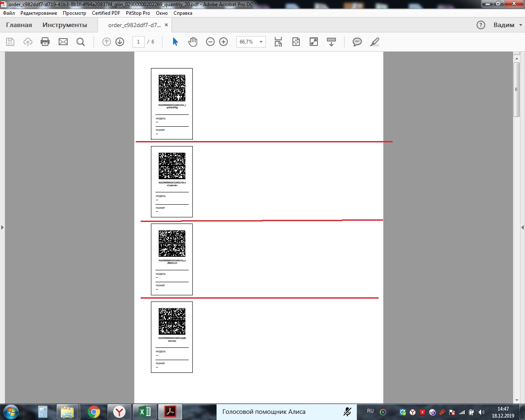
Task: Open text search with the magnifier icon
Action: point(81,42)
